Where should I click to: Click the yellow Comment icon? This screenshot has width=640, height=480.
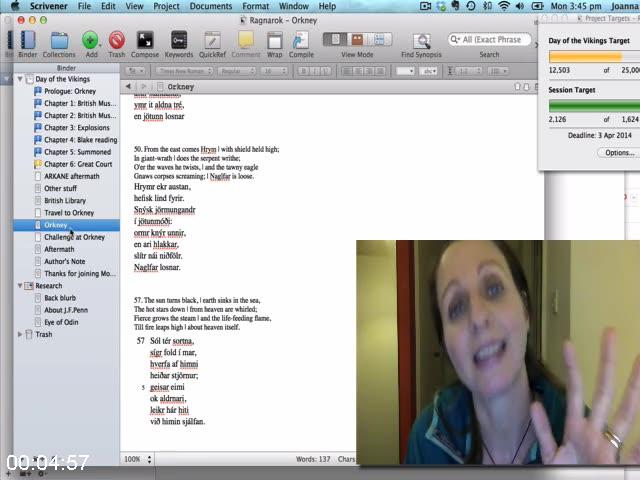click(246, 40)
